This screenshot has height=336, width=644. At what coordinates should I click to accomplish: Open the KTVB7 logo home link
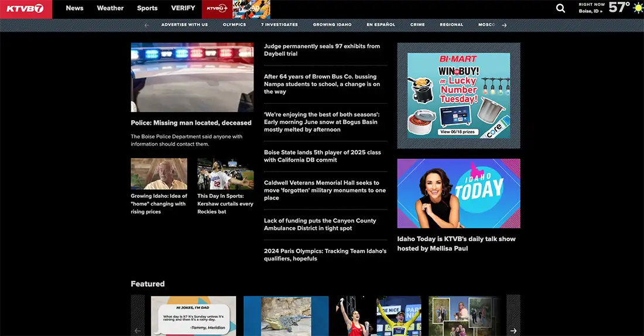click(26, 9)
